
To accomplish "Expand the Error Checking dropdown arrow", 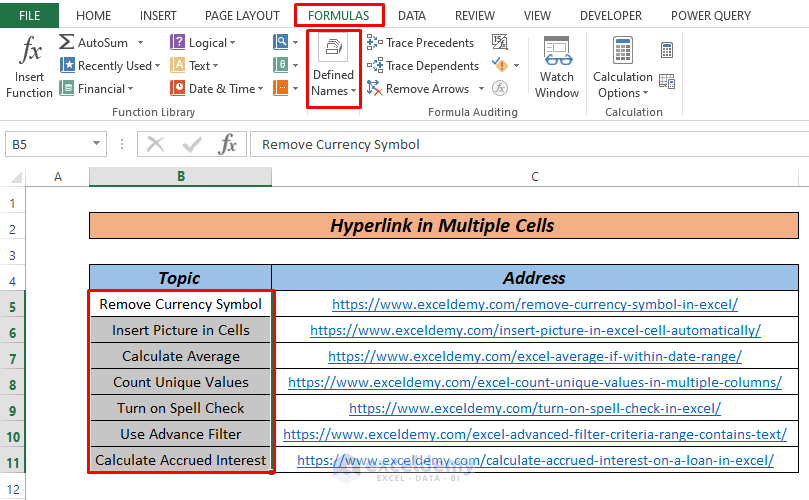I will click(x=516, y=66).
